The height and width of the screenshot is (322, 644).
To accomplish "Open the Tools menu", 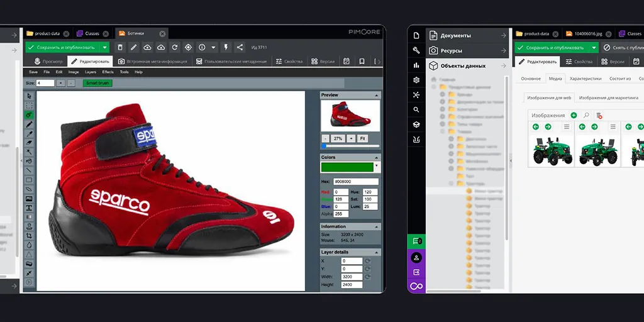I will click(124, 72).
